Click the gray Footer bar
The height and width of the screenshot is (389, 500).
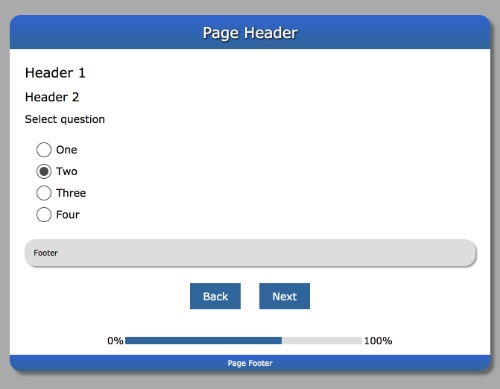click(250, 253)
